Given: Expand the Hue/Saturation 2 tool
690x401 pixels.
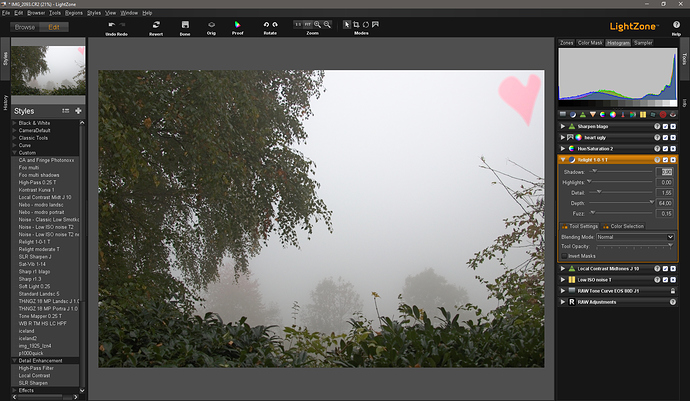Looking at the screenshot, I should pyautogui.click(x=563, y=149).
